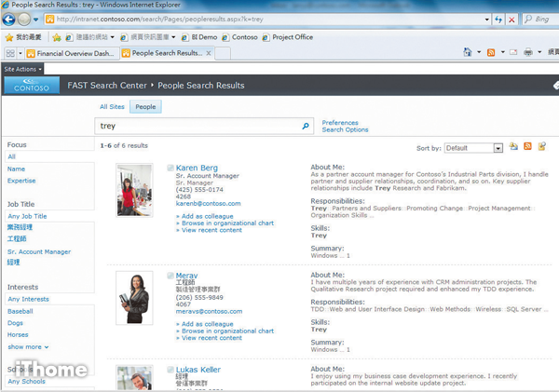Click in the trey search input field

coord(198,126)
